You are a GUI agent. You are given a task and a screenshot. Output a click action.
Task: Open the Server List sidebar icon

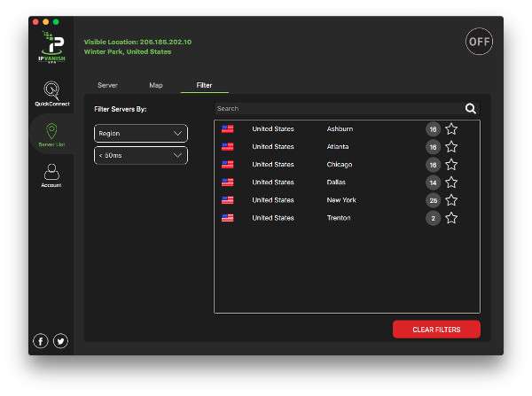pos(51,135)
